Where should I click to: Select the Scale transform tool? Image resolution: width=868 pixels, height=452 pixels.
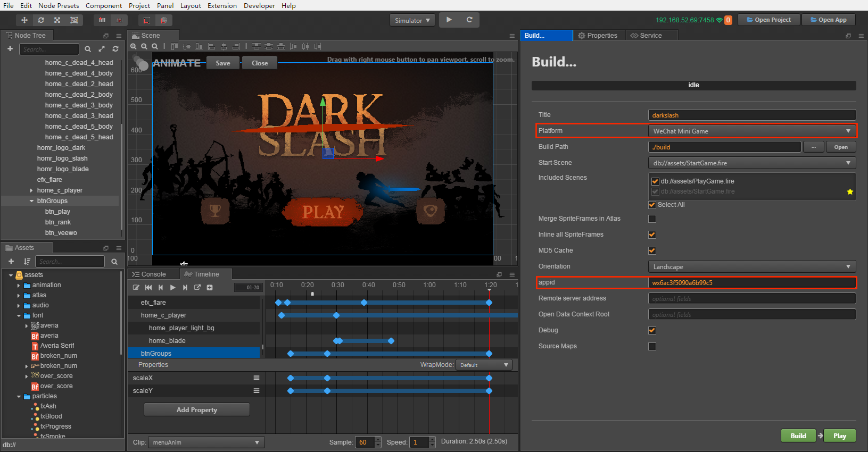click(x=57, y=20)
